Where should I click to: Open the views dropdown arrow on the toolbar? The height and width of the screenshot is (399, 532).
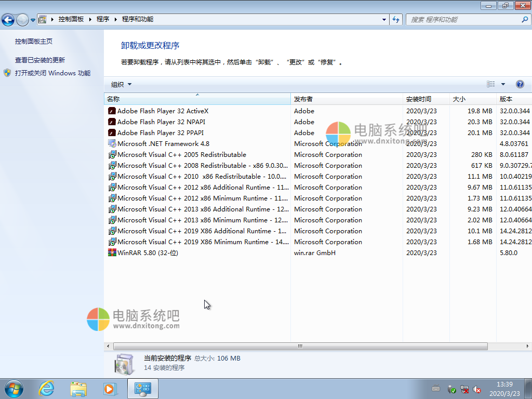click(502, 84)
